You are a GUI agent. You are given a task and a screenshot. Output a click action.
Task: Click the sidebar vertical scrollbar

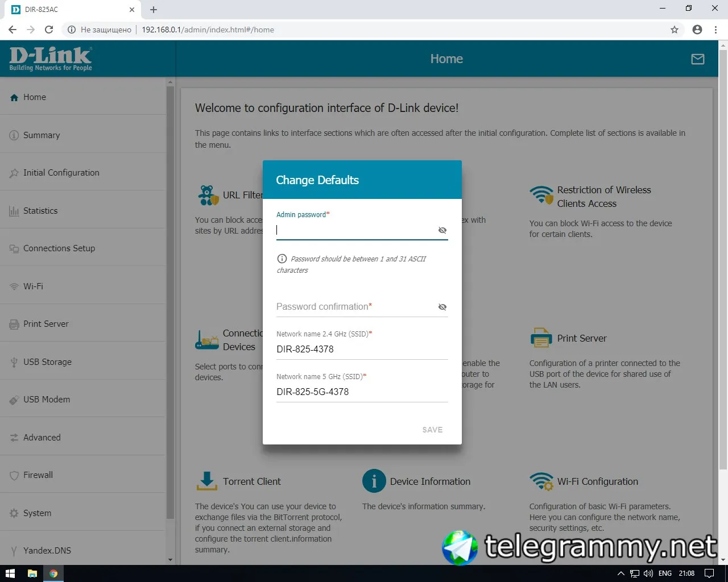pos(170,302)
